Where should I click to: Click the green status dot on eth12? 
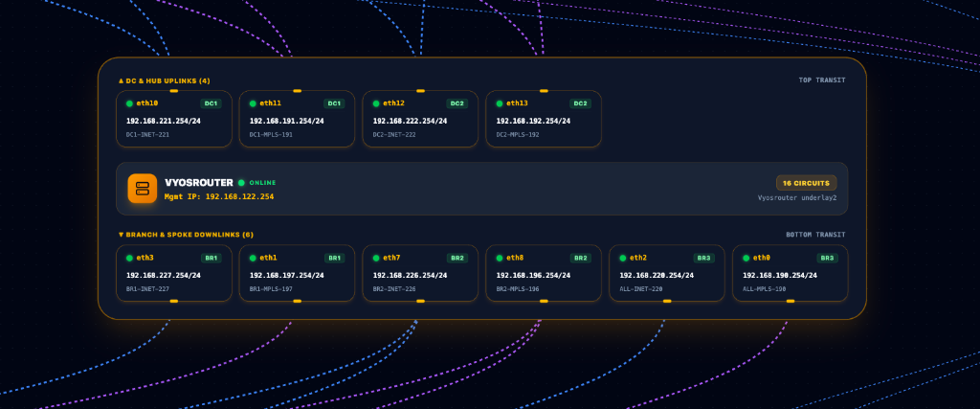(376, 103)
